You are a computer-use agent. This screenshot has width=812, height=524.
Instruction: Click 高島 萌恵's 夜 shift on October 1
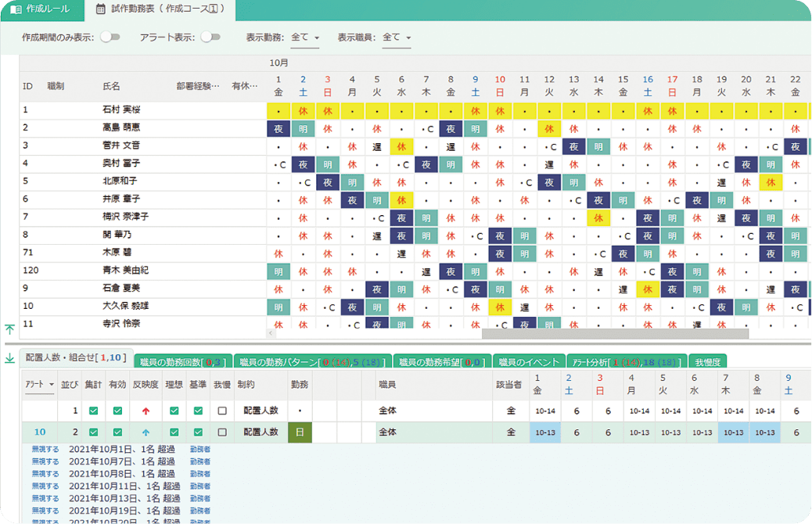[278, 129]
